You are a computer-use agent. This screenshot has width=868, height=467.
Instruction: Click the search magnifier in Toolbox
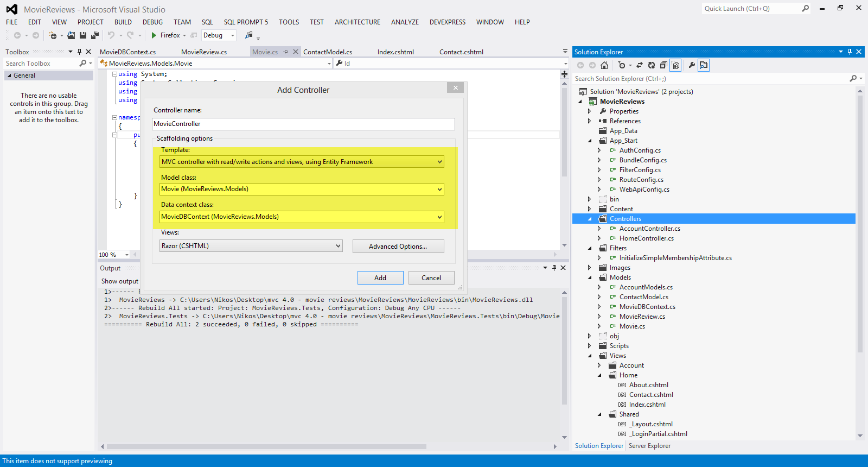click(83, 64)
